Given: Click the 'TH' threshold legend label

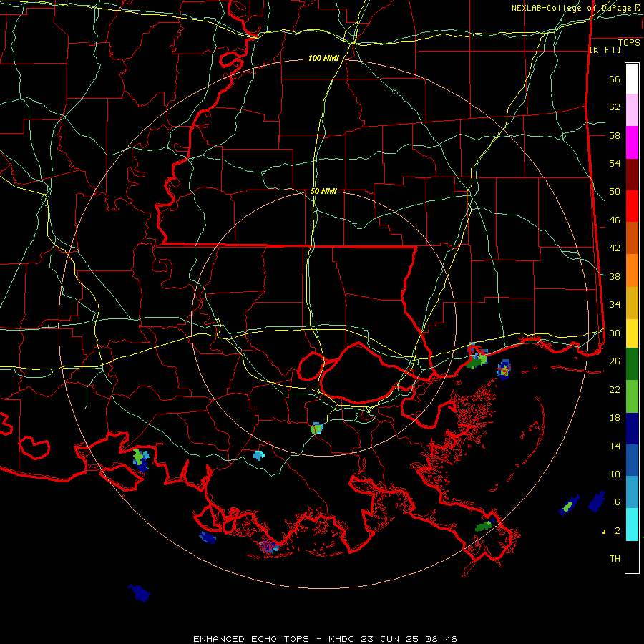Looking at the screenshot, I should (615, 559).
